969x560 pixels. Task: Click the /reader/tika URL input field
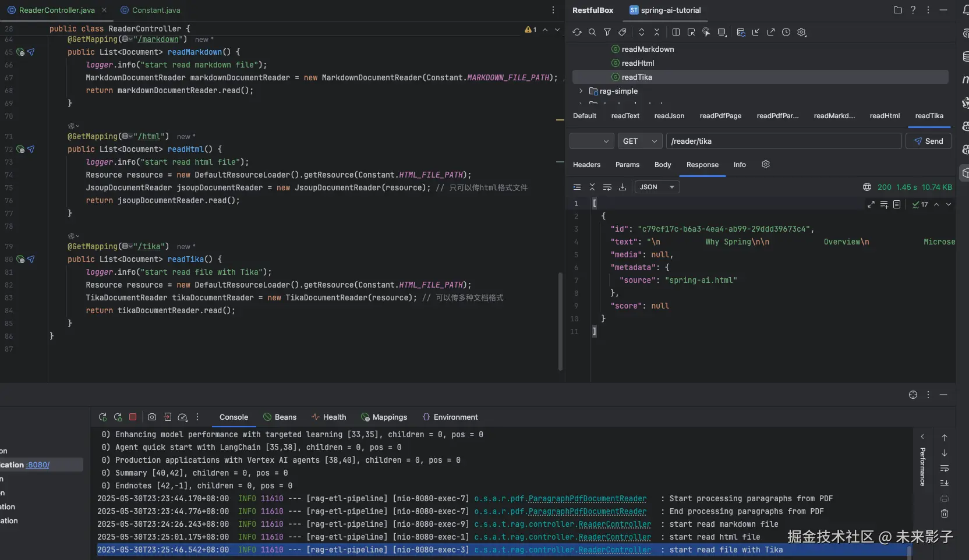(x=783, y=141)
